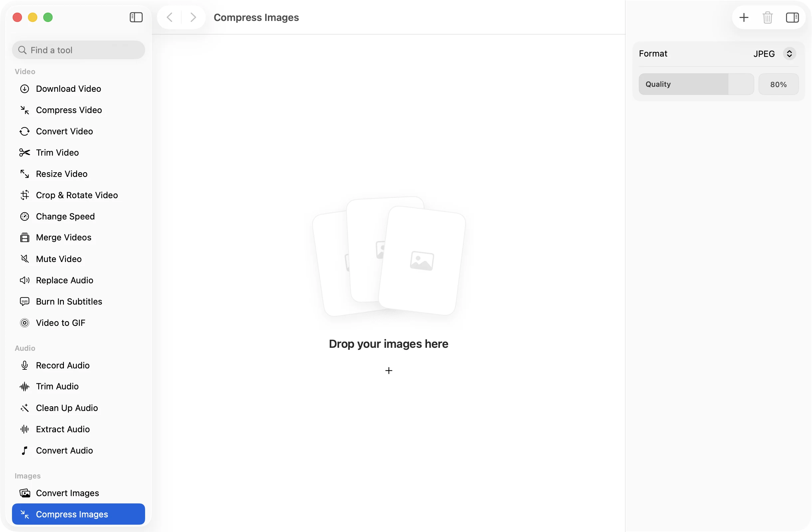Open the Mute Video tool
Image resolution: width=812 pixels, height=532 pixels.
tap(78, 259)
